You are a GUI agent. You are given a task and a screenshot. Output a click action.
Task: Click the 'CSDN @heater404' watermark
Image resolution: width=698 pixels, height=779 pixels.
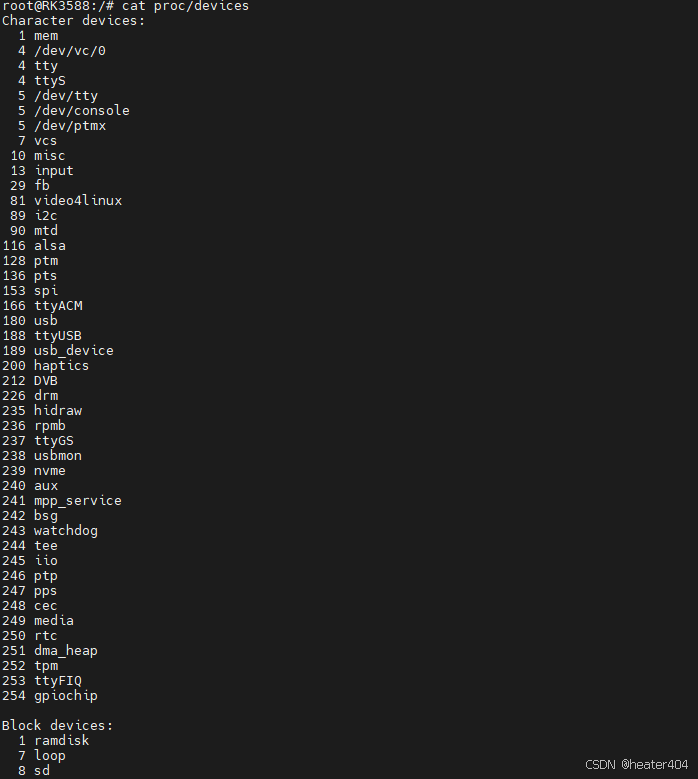click(x=636, y=765)
